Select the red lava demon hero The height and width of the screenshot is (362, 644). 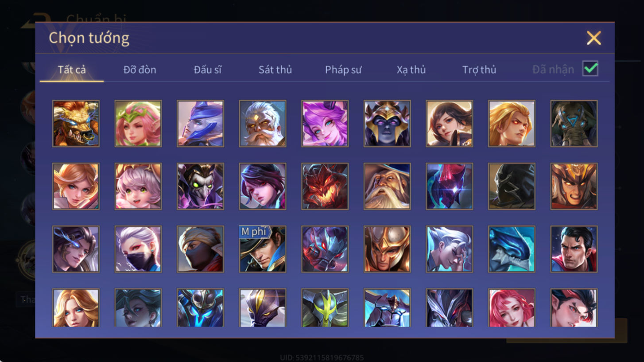click(x=325, y=186)
